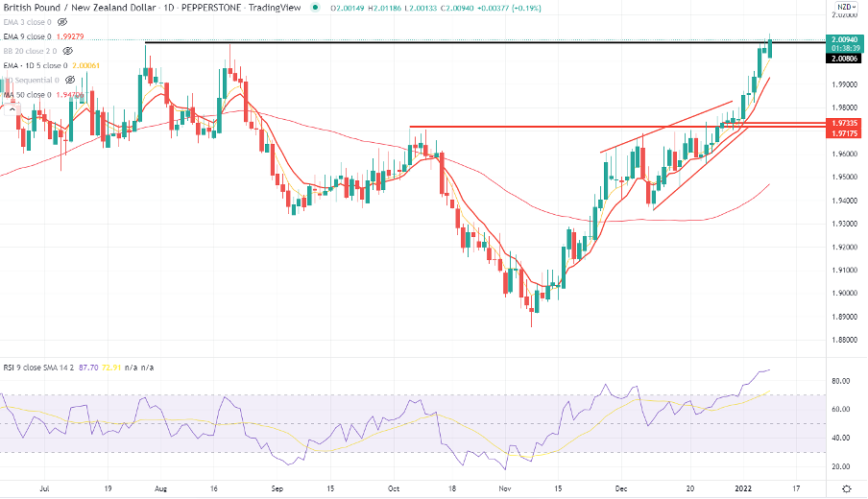This screenshot has width=868, height=499.
Task: Click the green market status indicator dot
Action: (315, 7)
